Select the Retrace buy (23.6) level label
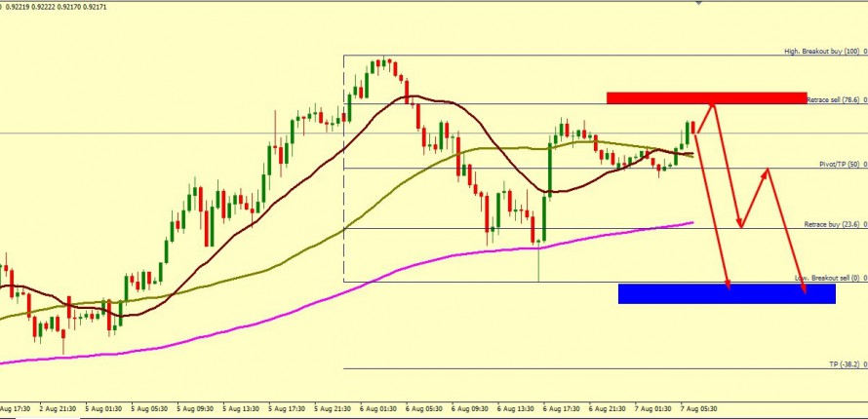Viewport: 868px width, 419px height. 830,225
